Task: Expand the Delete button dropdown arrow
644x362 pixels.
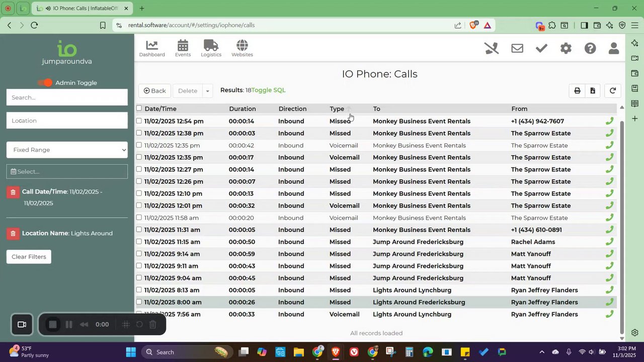Action: point(207,91)
